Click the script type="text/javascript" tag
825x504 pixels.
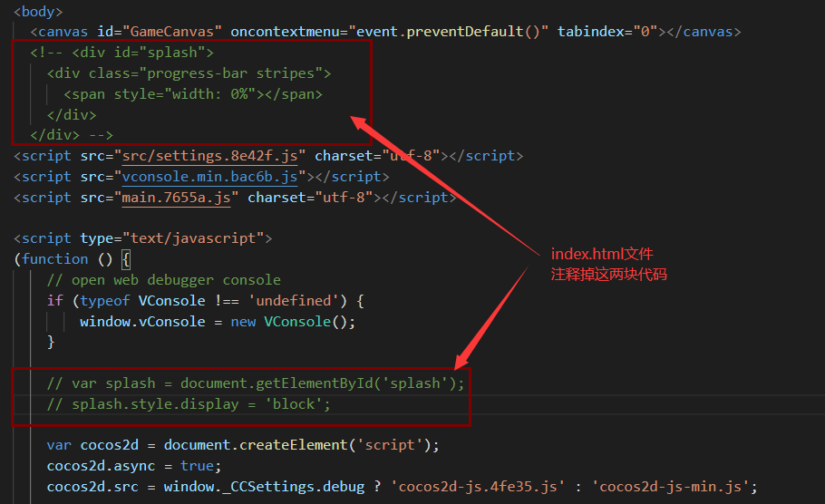coord(142,238)
